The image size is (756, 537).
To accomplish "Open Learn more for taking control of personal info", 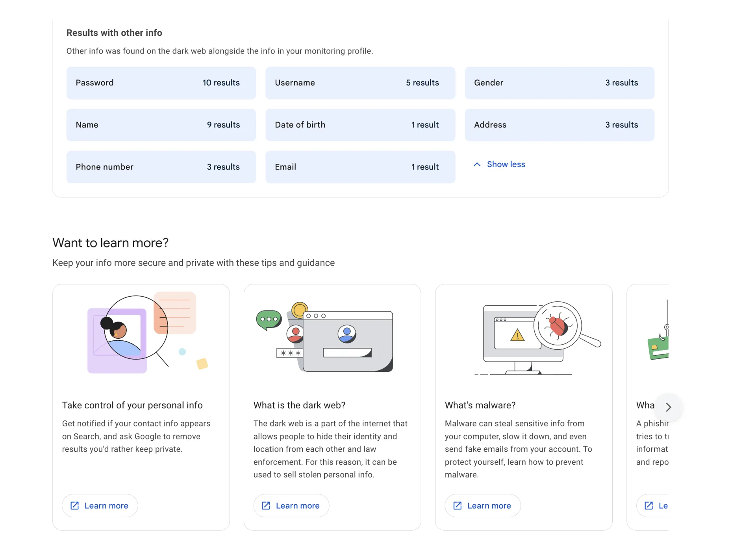I will click(x=100, y=506).
